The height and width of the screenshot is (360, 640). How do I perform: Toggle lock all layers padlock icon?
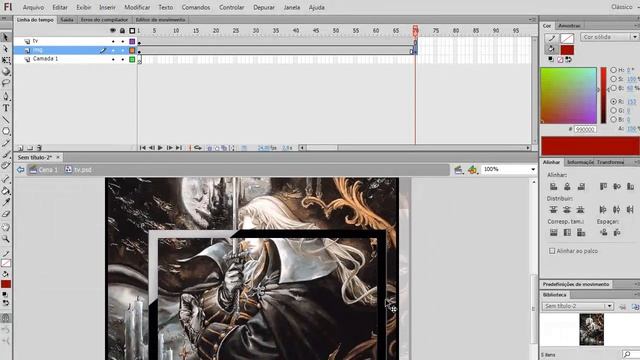(x=122, y=31)
